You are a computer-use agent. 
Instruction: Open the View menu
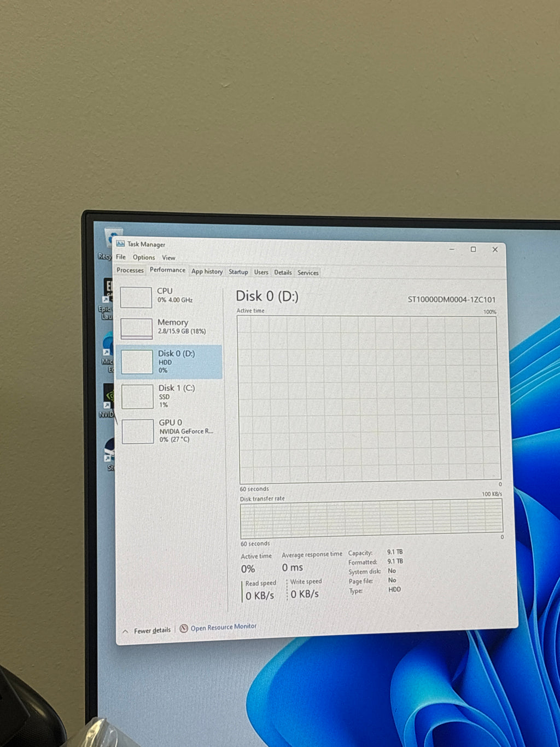(168, 258)
